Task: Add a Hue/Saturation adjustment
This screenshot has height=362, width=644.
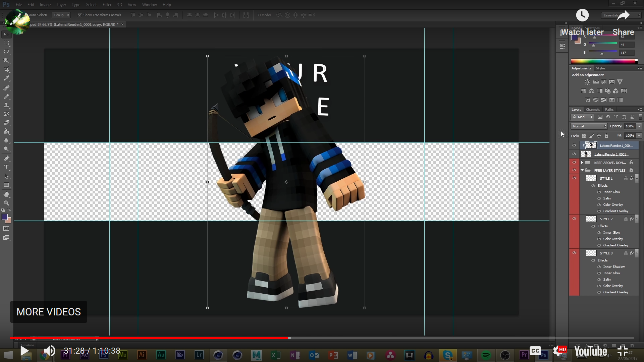Action: click(584, 91)
